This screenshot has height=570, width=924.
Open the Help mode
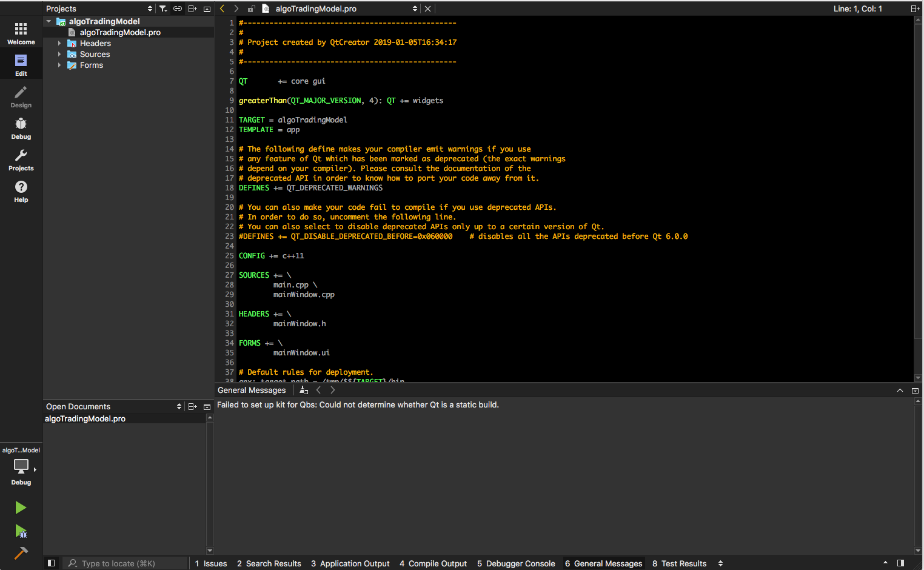coord(21,191)
